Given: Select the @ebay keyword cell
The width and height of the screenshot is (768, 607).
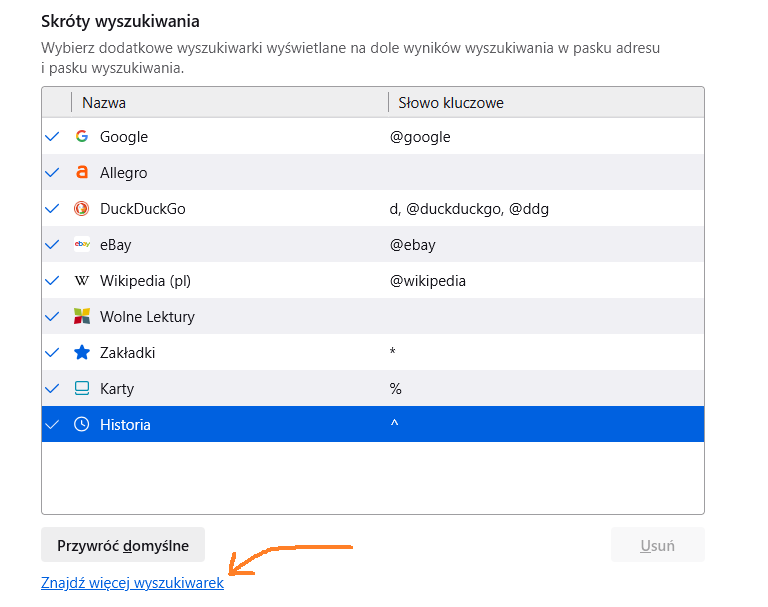Looking at the screenshot, I should (x=413, y=245).
